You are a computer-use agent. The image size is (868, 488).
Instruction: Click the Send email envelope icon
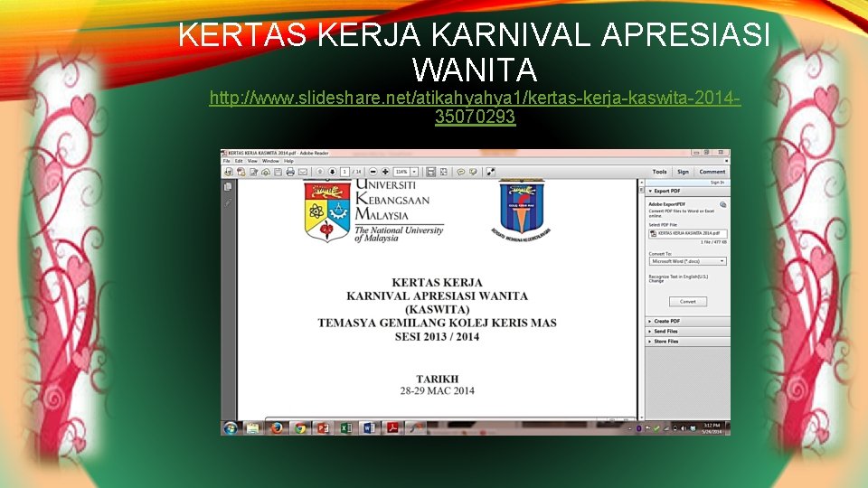tap(303, 172)
